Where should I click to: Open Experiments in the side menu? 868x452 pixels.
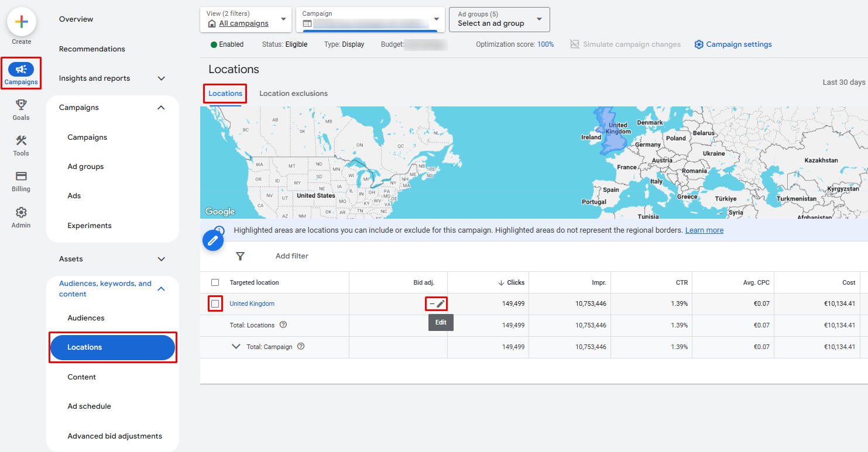[90, 226]
